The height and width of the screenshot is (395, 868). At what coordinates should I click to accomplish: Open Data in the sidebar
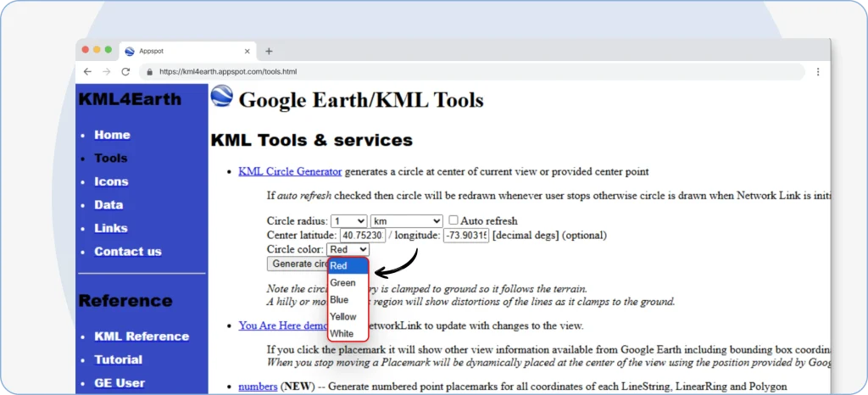pyautogui.click(x=108, y=204)
